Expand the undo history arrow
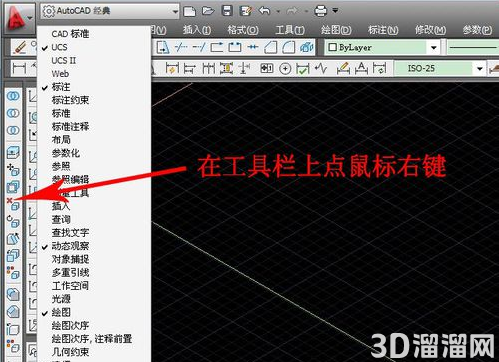The image size is (499, 362). (x=278, y=11)
